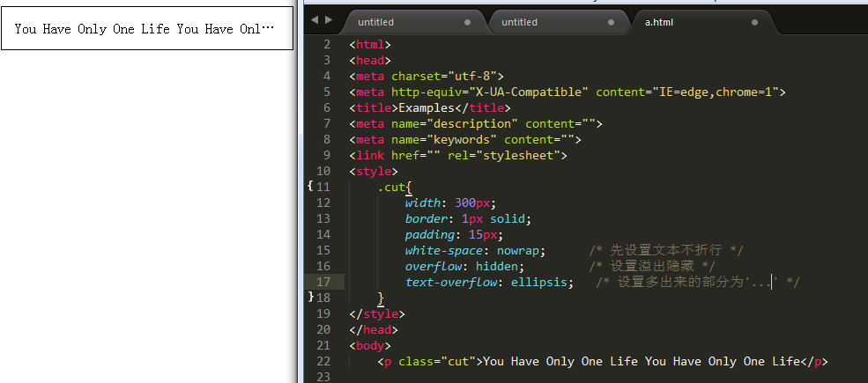The height and width of the screenshot is (383, 868).
Task: Click the X-UA-Compatible attribute value
Action: (529, 92)
